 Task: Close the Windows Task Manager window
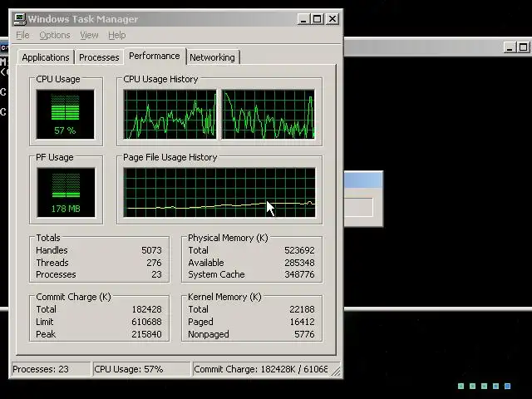(x=332, y=19)
